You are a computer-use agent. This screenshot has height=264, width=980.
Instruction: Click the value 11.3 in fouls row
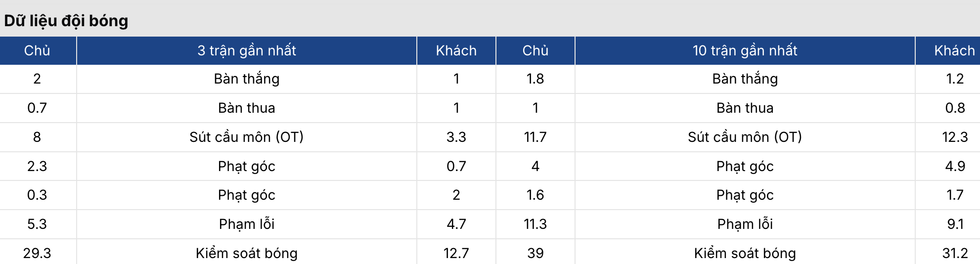coord(535,224)
